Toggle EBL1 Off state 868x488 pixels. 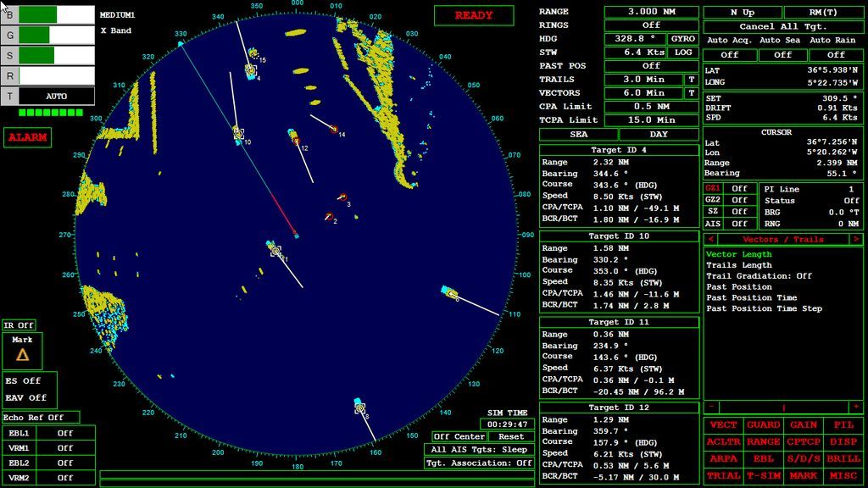(x=65, y=433)
